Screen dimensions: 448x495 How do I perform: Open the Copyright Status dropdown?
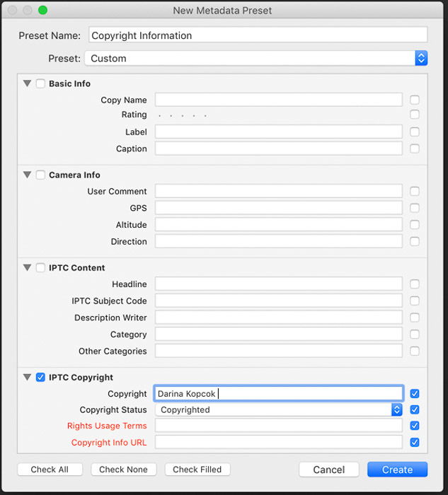click(279, 409)
